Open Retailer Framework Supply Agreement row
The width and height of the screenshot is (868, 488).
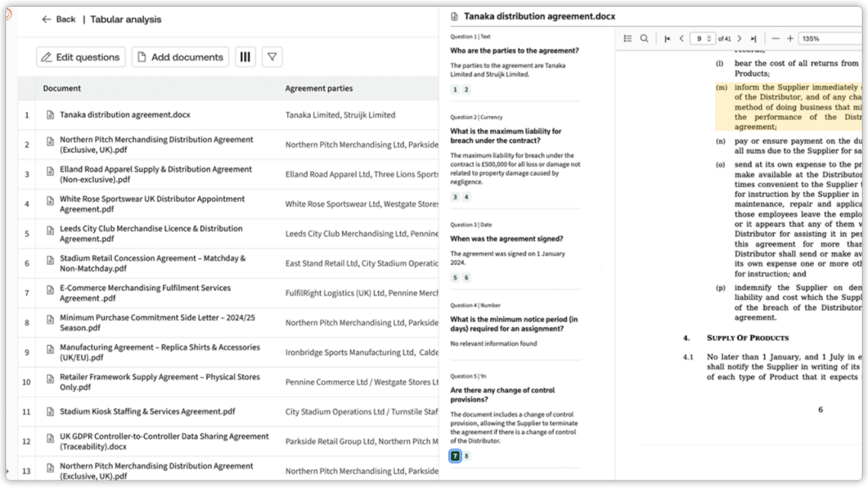pyautogui.click(x=160, y=382)
